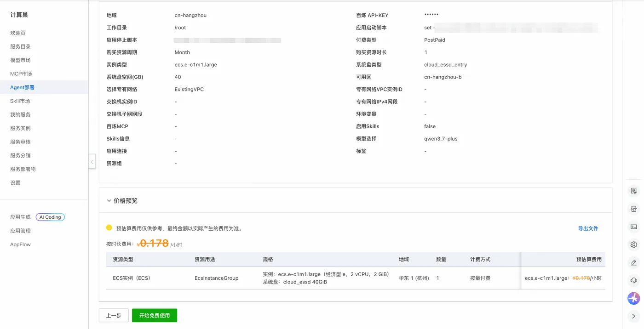Open 服务分销 in sidebar
The width and height of the screenshot is (644, 329).
20,155
